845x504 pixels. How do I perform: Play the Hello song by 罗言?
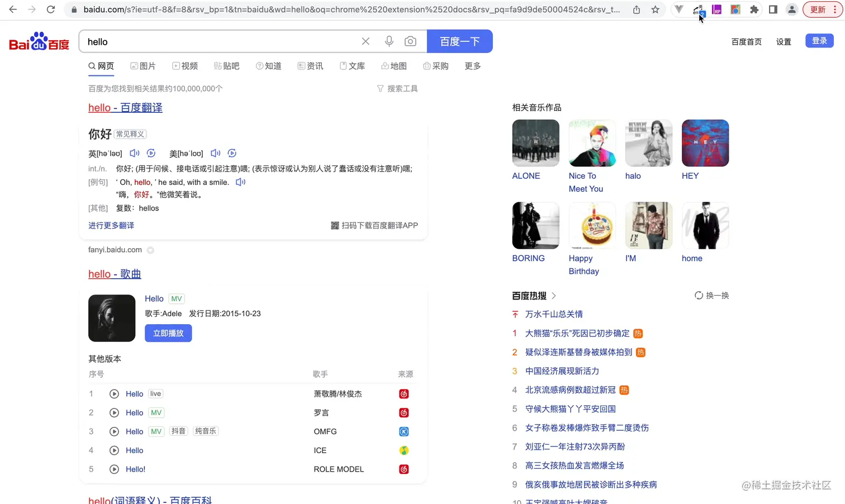114,412
